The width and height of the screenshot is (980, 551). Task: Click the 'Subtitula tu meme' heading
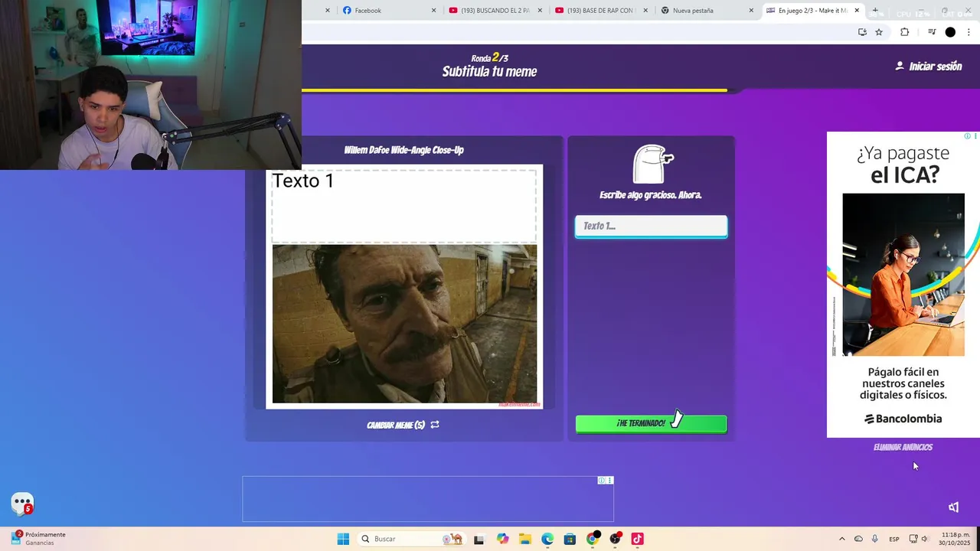click(x=489, y=72)
